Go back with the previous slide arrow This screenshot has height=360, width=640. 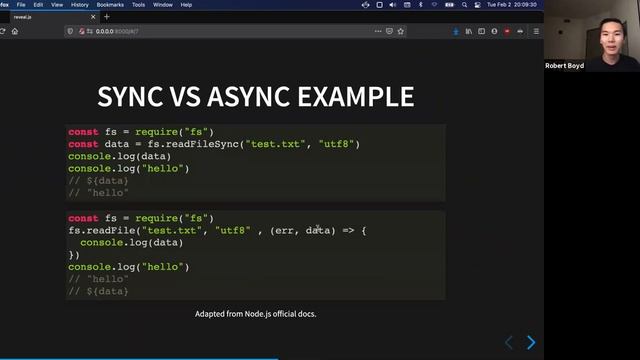(509, 342)
